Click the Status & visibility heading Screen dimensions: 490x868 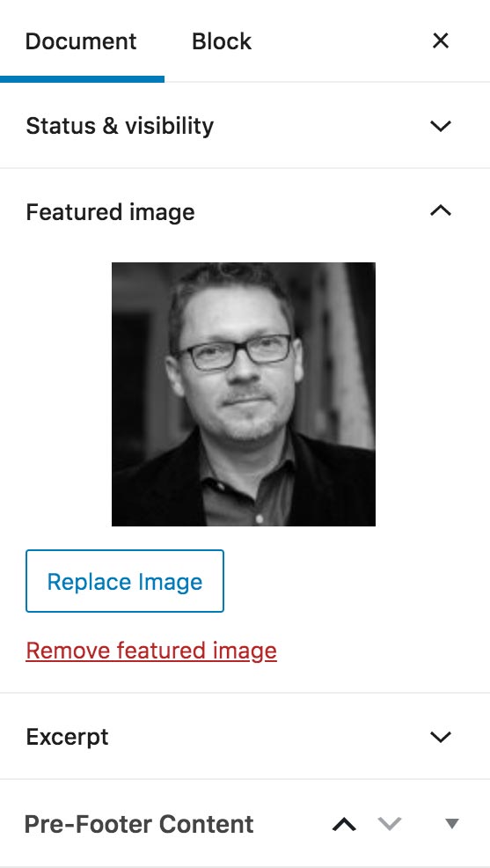(120, 126)
